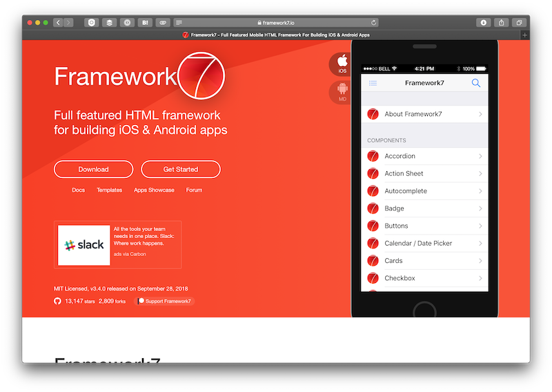Click the Framework7 number 7 logo

(x=201, y=75)
